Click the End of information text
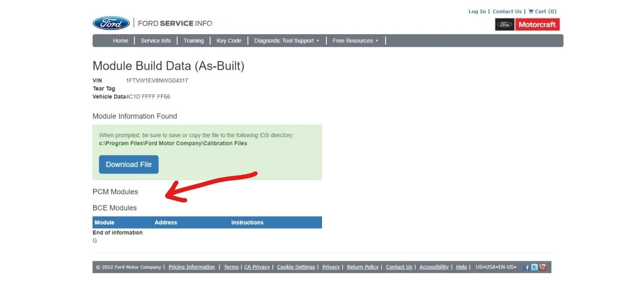This screenshot has height=304, width=644. pos(118,233)
